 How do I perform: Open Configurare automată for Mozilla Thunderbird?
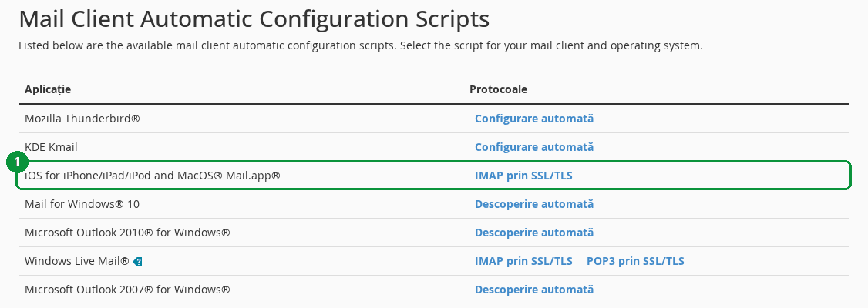(x=533, y=119)
